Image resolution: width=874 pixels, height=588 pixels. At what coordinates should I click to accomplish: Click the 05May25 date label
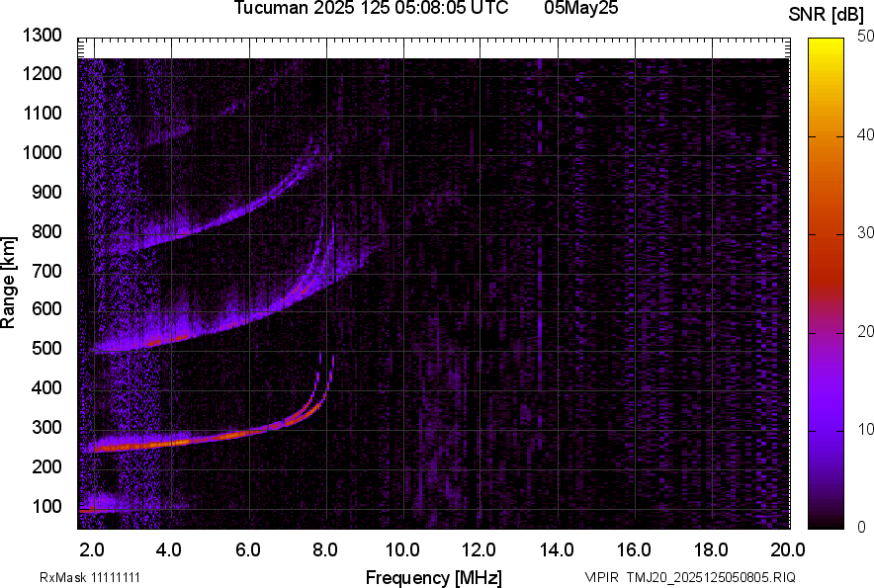point(581,8)
